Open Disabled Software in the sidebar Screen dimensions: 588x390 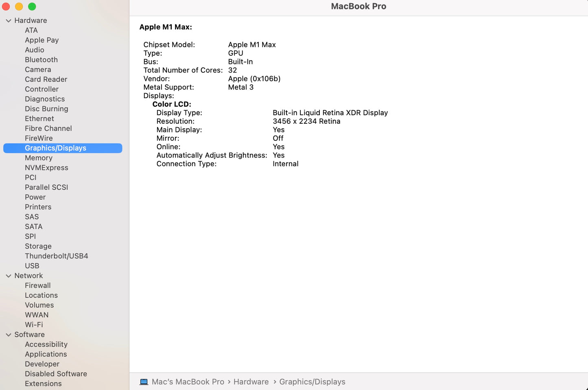pyautogui.click(x=56, y=374)
